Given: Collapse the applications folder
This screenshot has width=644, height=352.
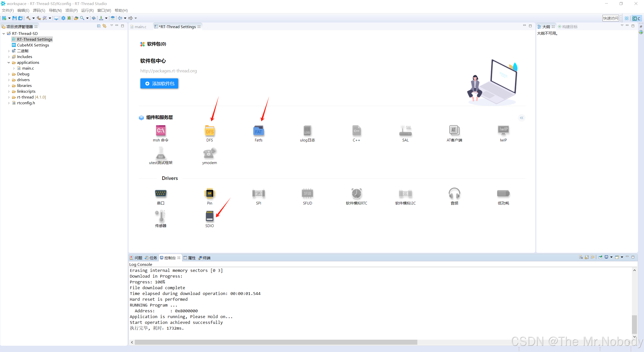Looking at the screenshot, I should (x=9, y=63).
